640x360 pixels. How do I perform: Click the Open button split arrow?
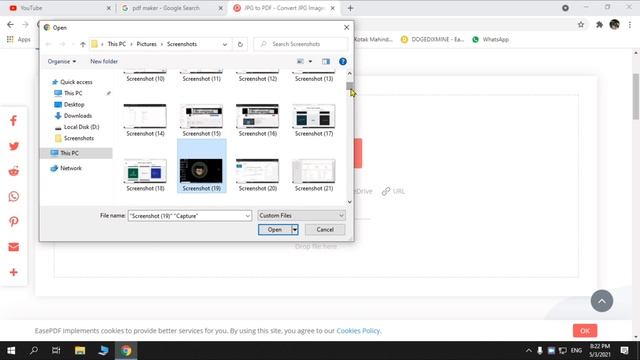pos(295,230)
